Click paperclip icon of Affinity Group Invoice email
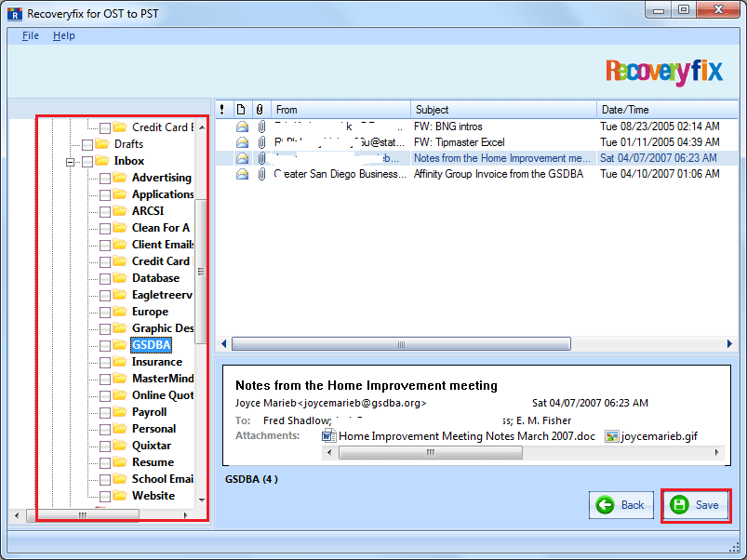The height and width of the screenshot is (560, 747). pos(261,174)
